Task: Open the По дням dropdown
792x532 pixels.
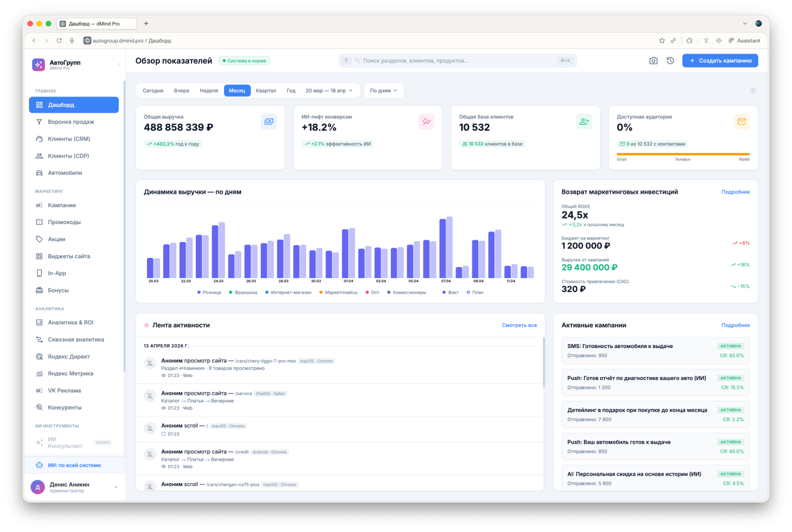Action: point(383,91)
